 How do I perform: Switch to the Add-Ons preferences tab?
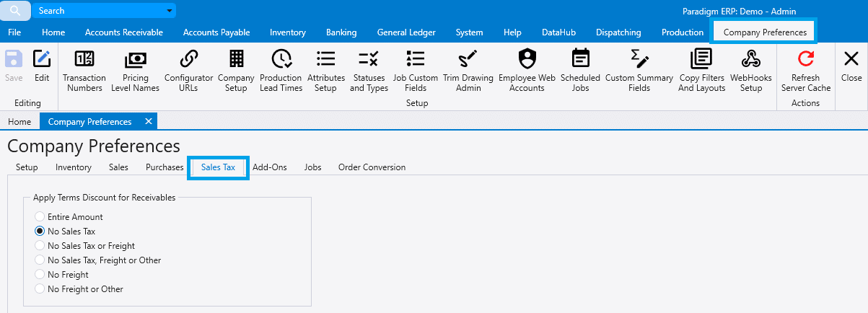click(270, 167)
